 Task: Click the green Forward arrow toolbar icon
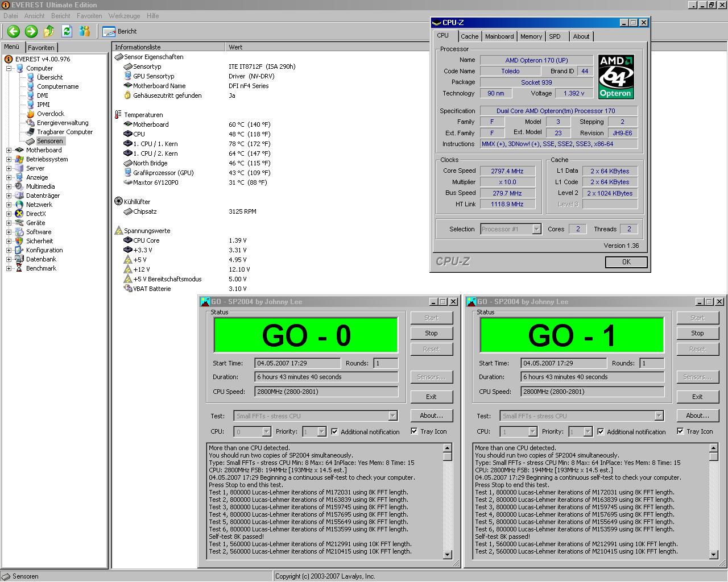coord(31,31)
